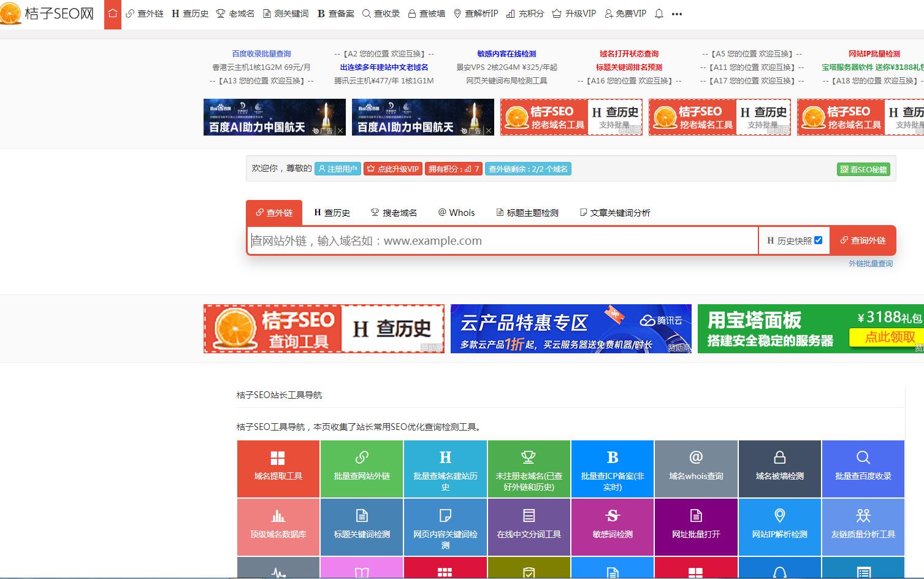Open the three-dots more menu

click(x=677, y=14)
